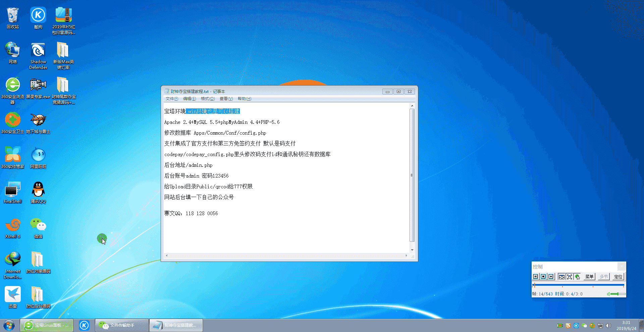Click the line 网站后台填一下自己的公众号
The width and height of the screenshot is (644, 332).
(x=199, y=197)
